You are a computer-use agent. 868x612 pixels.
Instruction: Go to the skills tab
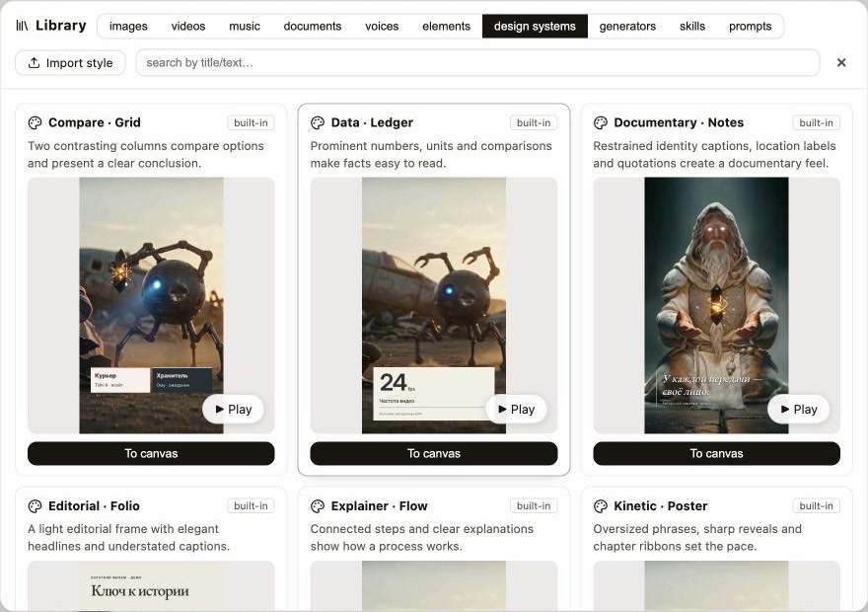coord(692,26)
